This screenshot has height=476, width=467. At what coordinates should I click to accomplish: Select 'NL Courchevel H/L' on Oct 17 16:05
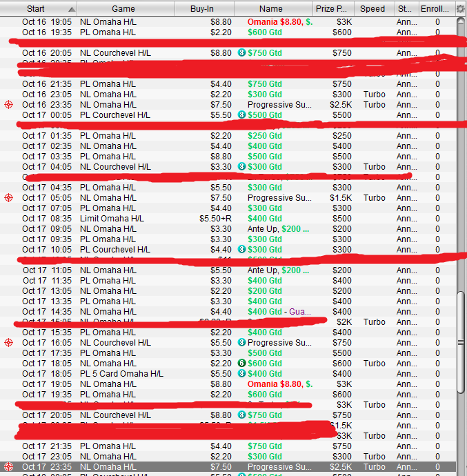coord(115,343)
